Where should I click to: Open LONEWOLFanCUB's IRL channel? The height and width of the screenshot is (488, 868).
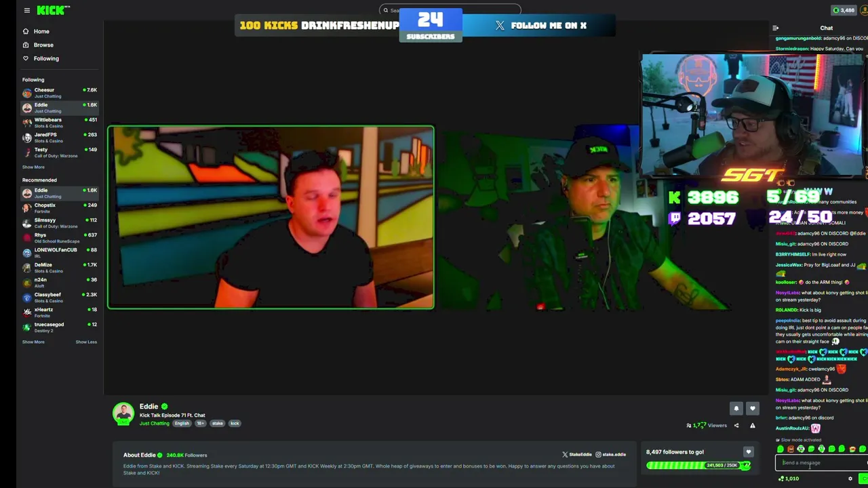tap(60, 253)
